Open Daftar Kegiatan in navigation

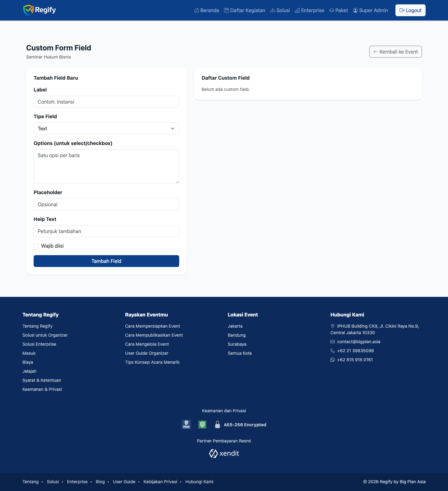pyautogui.click(x=245, y=10)
